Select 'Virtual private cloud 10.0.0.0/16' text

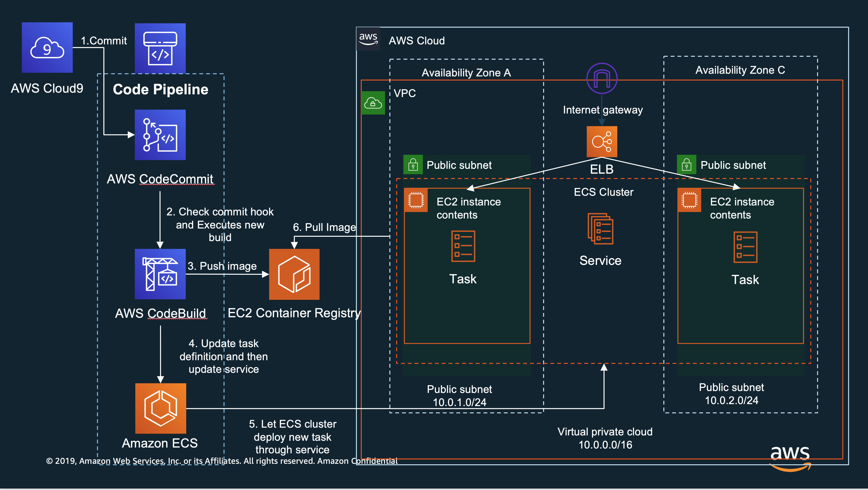pos(605,438)
